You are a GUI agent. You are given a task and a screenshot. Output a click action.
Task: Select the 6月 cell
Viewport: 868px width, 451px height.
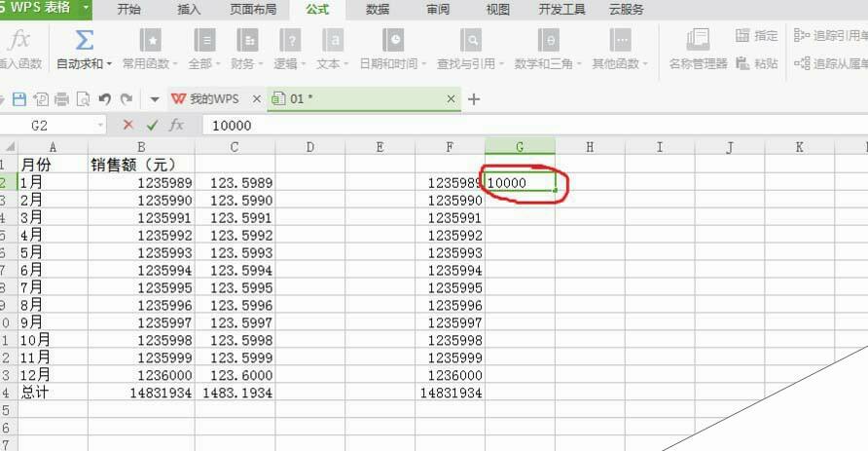coord(54,270)
